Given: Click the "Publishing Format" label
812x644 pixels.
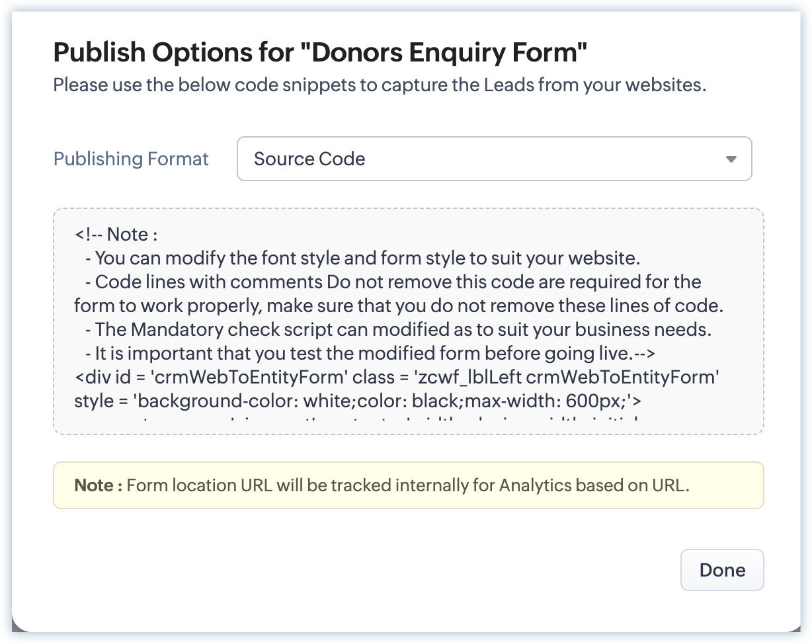Looking at the screenshot, I should (x=131, y=159).
